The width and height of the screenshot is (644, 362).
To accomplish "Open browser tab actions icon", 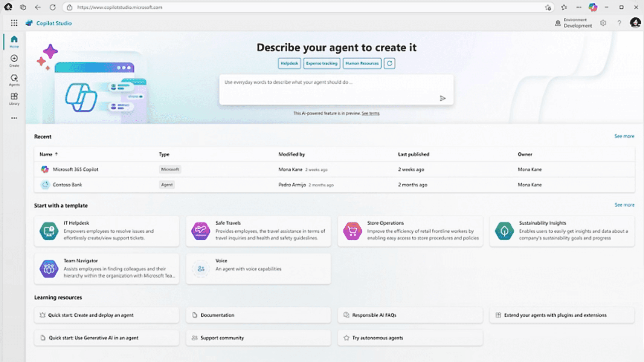I will [23, 7].
